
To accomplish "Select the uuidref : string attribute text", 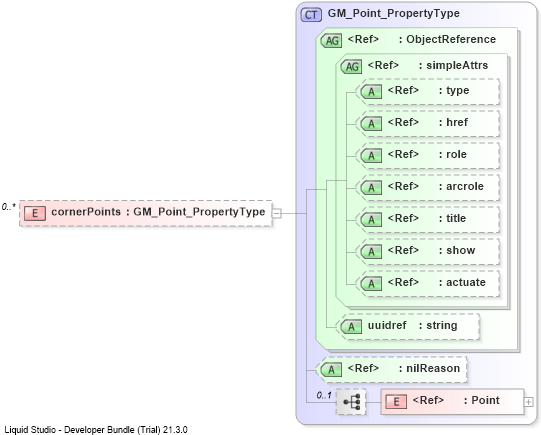I will coord(412,325).
